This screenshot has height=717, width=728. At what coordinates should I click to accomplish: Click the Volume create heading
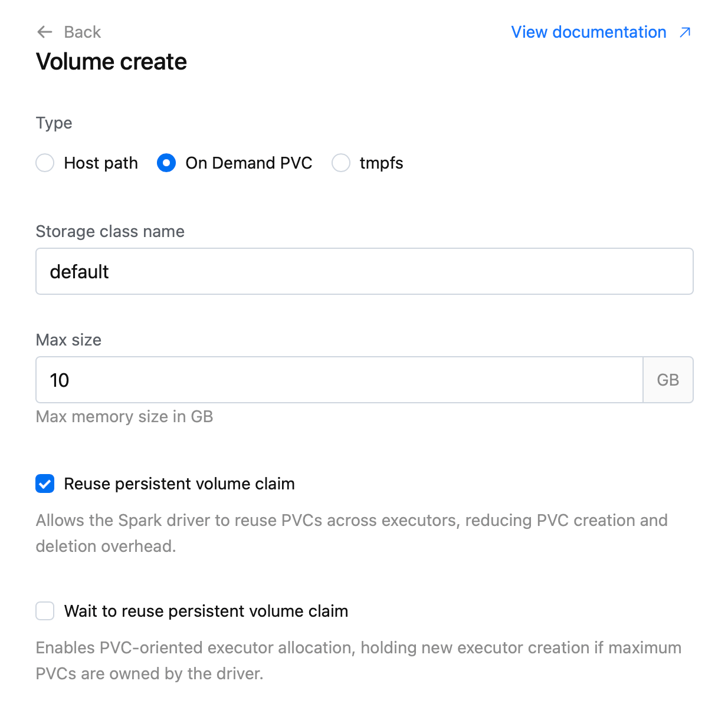click(x=112, y=61)
